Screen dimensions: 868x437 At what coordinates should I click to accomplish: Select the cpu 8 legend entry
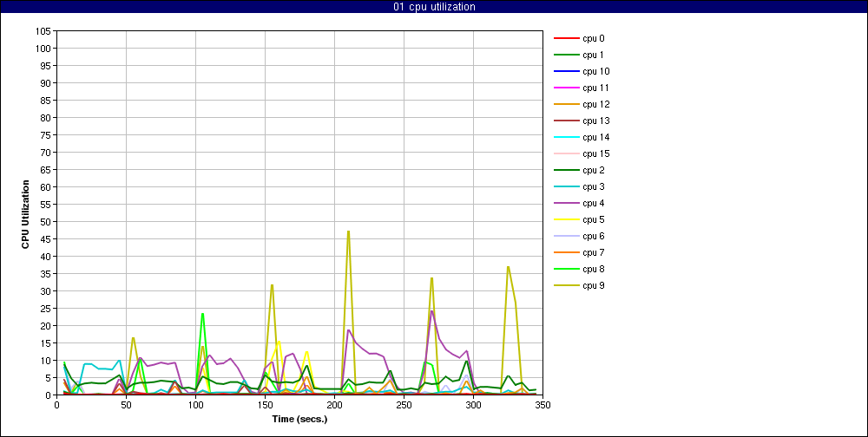(579, 270)
